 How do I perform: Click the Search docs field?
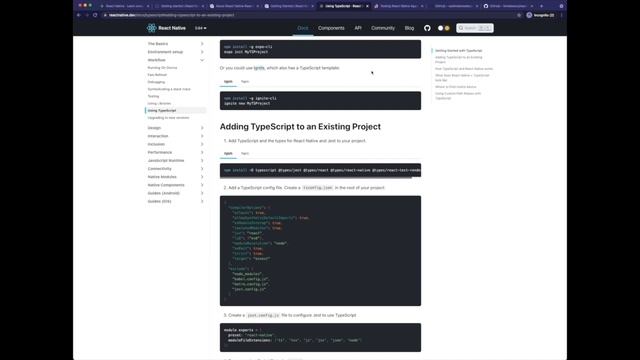coord(475,28)
